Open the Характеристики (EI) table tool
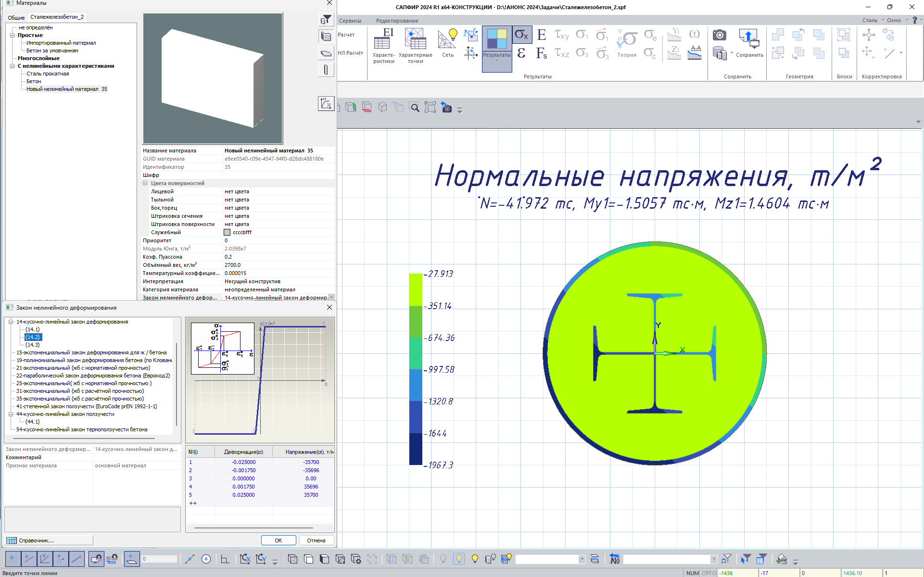Image resolution: width=924 pixels, height=577 pixels. click(383, 39)
